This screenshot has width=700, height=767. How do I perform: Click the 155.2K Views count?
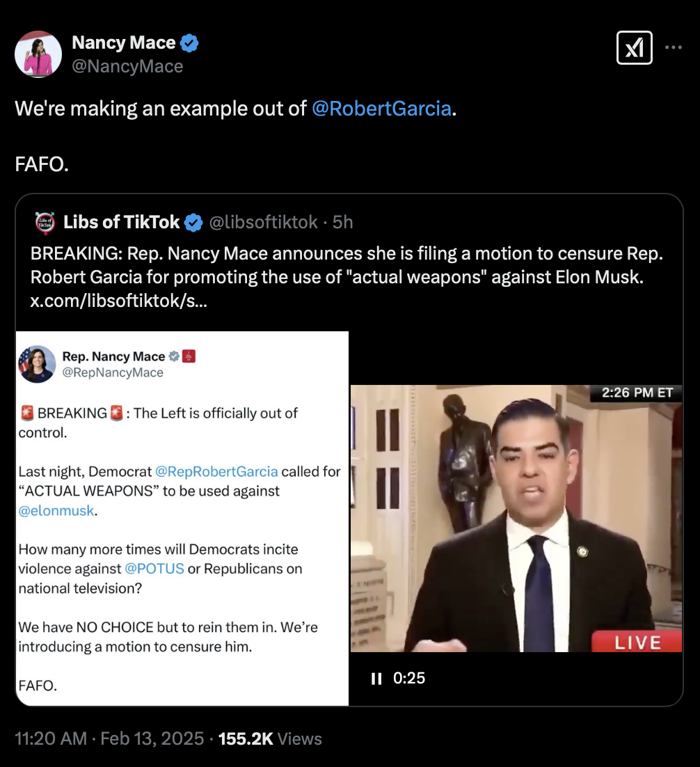[x=270, y=738]
